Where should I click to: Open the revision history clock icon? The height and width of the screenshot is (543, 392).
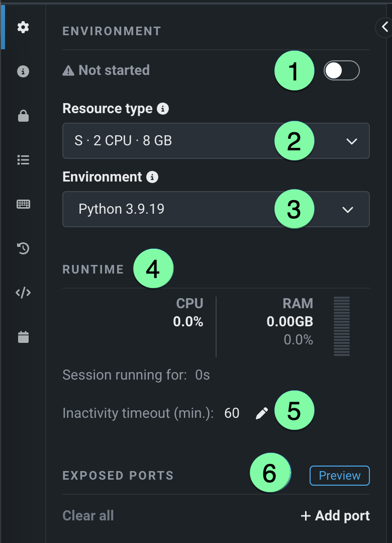(x=23, y=248)
